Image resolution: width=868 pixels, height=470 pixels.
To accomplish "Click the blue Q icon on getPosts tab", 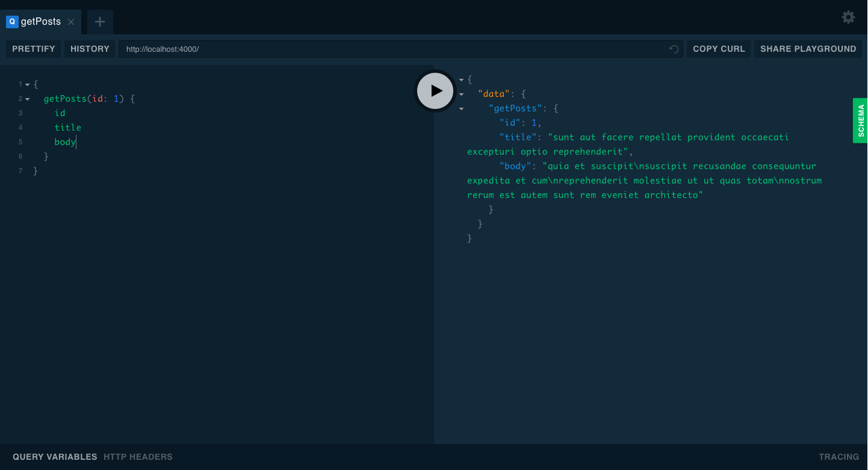I will point(11,22).
